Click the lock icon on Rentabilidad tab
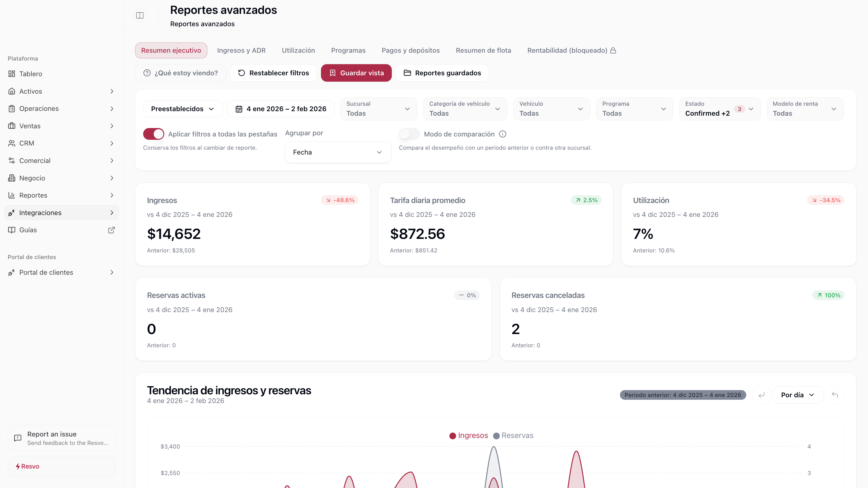This screenshot has width=868, height=488. point(613,51)
